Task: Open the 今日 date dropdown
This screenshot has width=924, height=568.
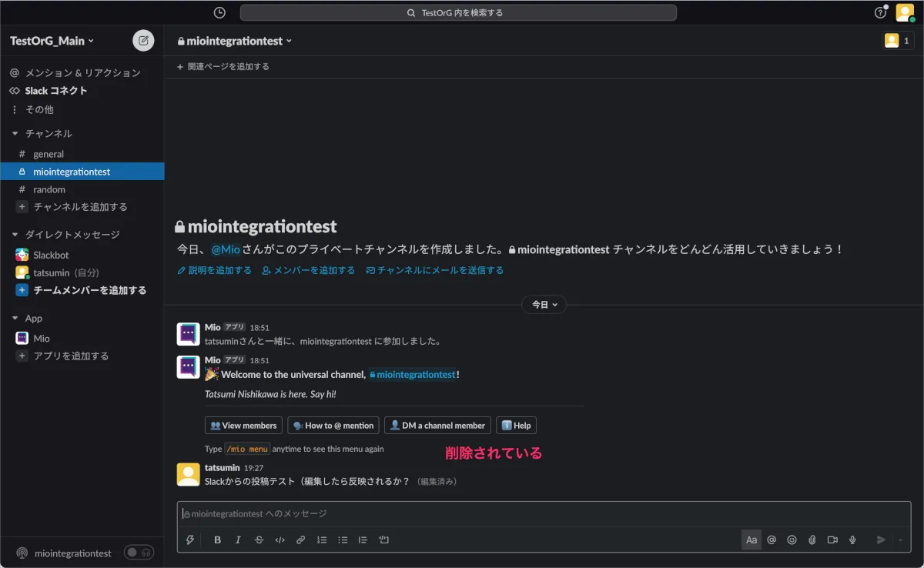Action: tap(544, 305)
